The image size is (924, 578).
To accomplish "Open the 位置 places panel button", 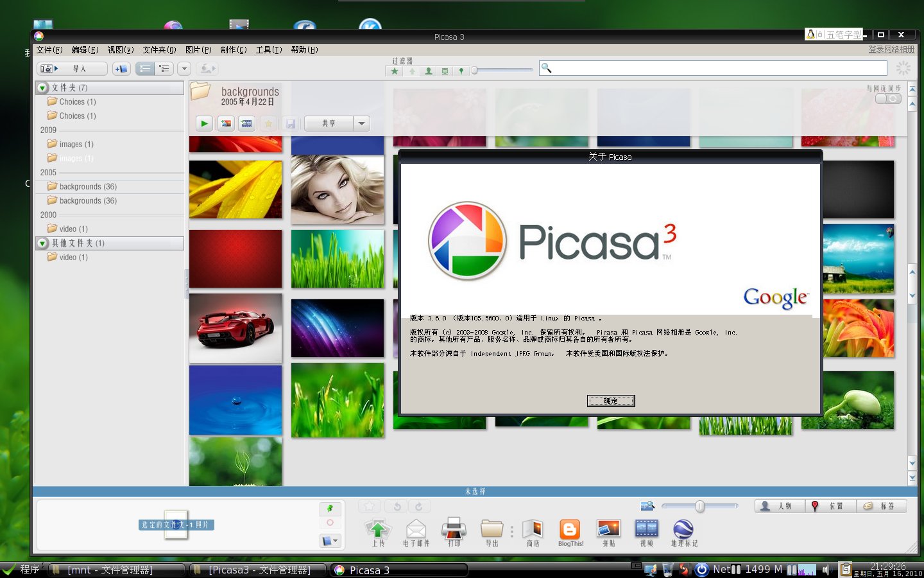I will tap(831, 506).
